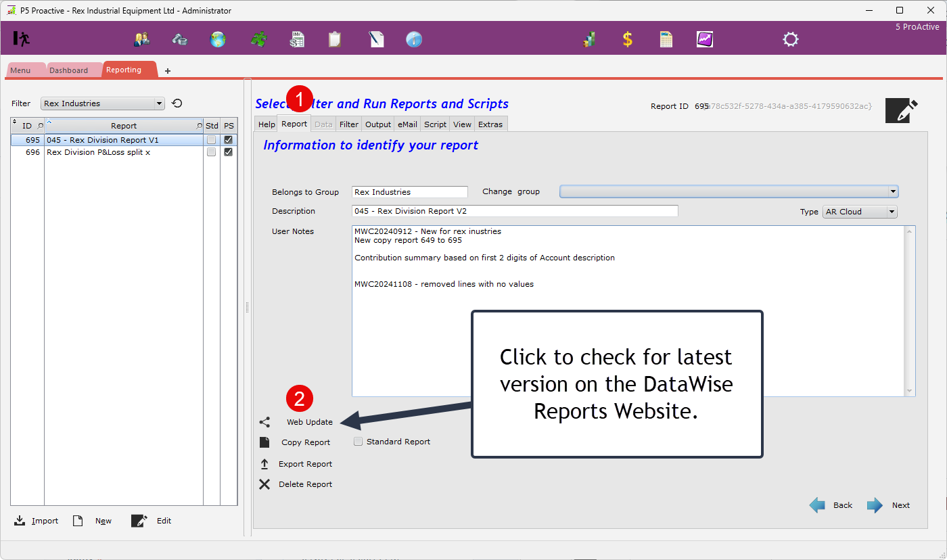The height and width of the screenshot is (560, 947).
Task: Switch to the Dashboard tab
Action: (69, 70)
